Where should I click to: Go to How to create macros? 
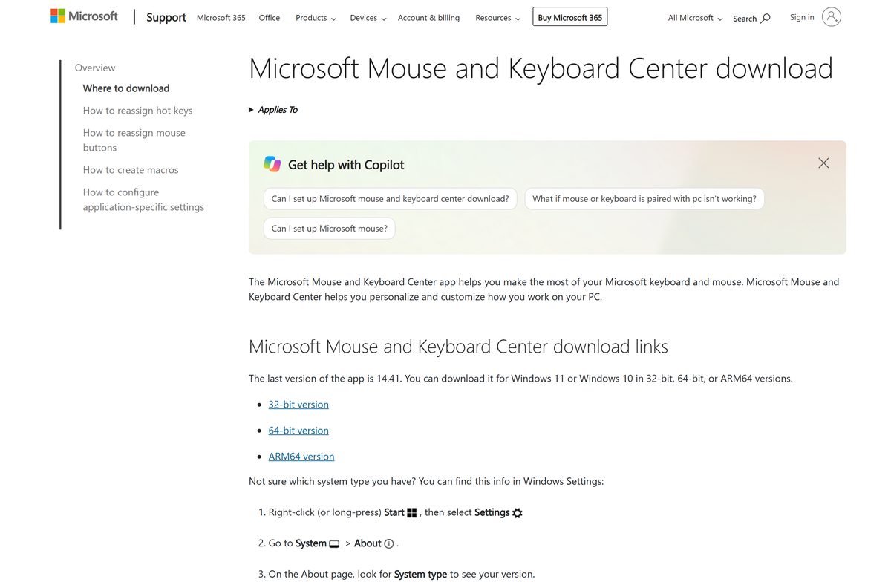[x=131, y=170]
